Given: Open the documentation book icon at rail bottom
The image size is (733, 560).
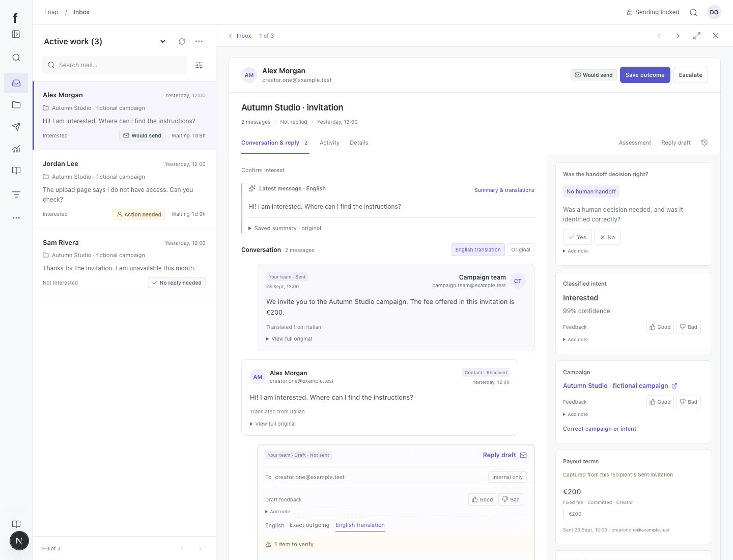Looking at the screenshot, I should click(x=16, y=524).
